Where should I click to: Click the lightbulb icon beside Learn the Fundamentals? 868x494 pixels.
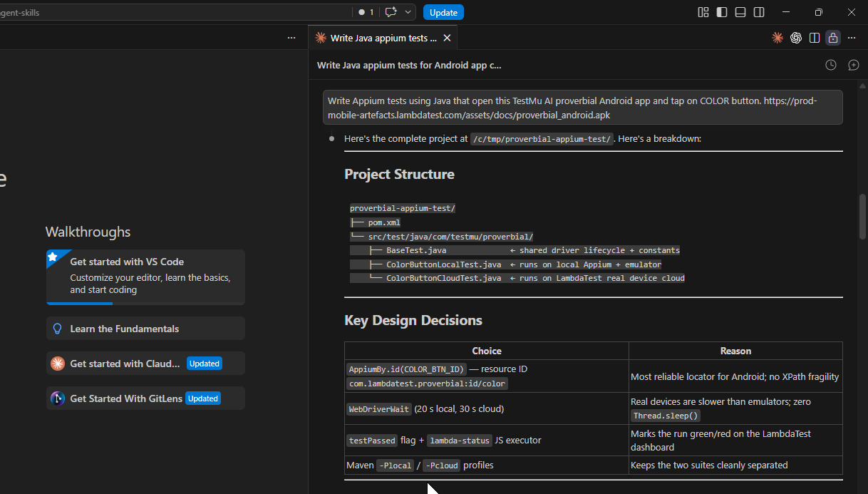[x=58, y=329]
